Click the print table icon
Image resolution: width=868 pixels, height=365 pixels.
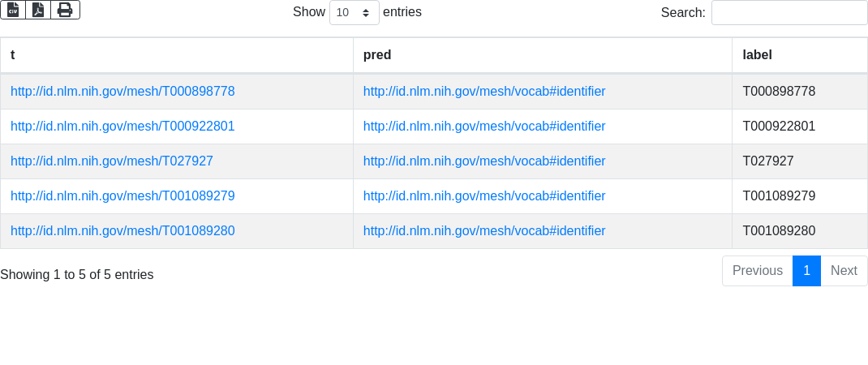point(66,10)
